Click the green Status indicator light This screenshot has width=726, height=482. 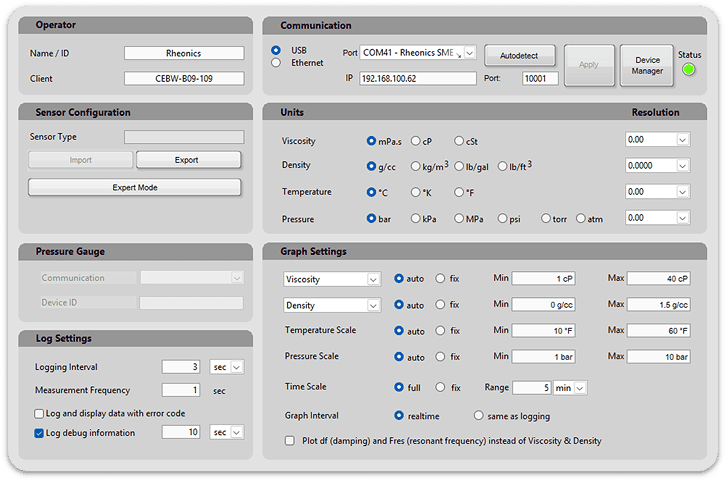pos(687,69)
